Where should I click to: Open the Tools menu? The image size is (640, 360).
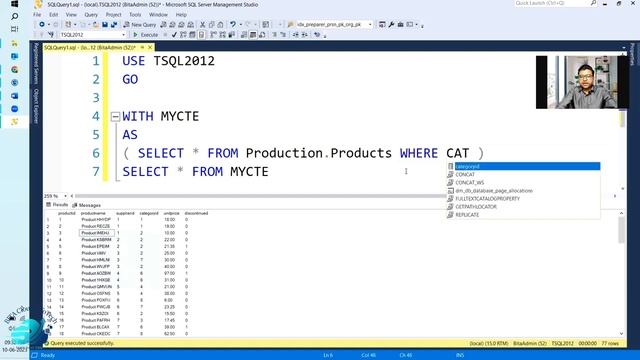tap(135, 14)
